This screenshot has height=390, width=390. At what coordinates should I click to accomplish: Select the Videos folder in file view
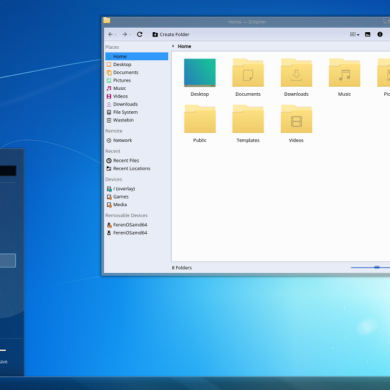tap(296, 124)
